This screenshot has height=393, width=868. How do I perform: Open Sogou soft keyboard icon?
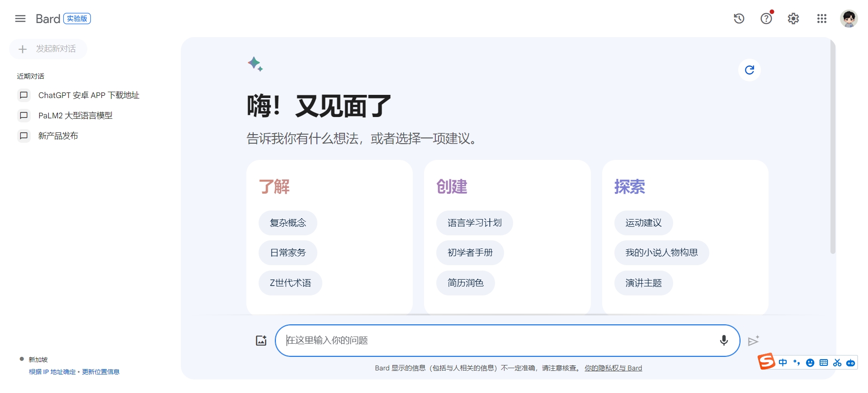(x=824, y=363)
